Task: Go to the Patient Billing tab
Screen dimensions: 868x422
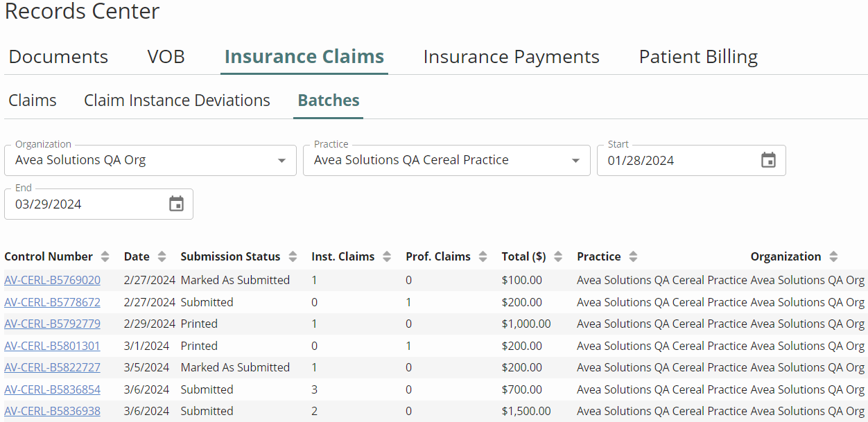Action: [x=698, y=57]
